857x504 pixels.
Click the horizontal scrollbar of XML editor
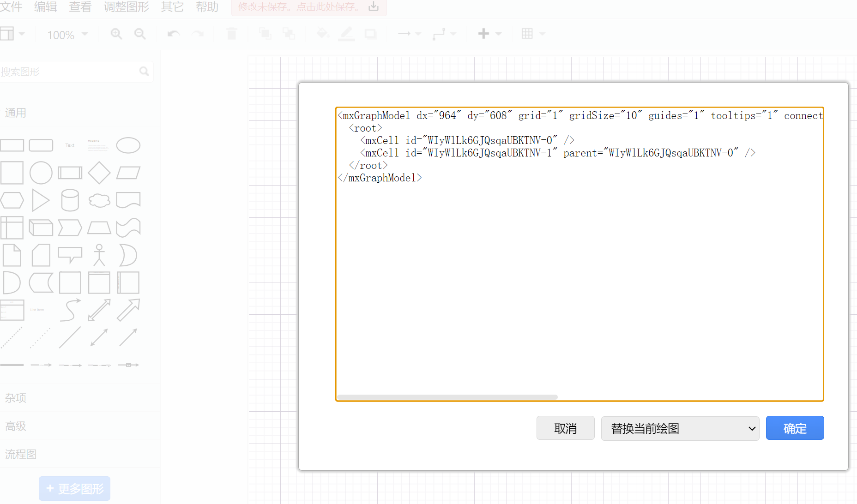[x=447, y=397]
